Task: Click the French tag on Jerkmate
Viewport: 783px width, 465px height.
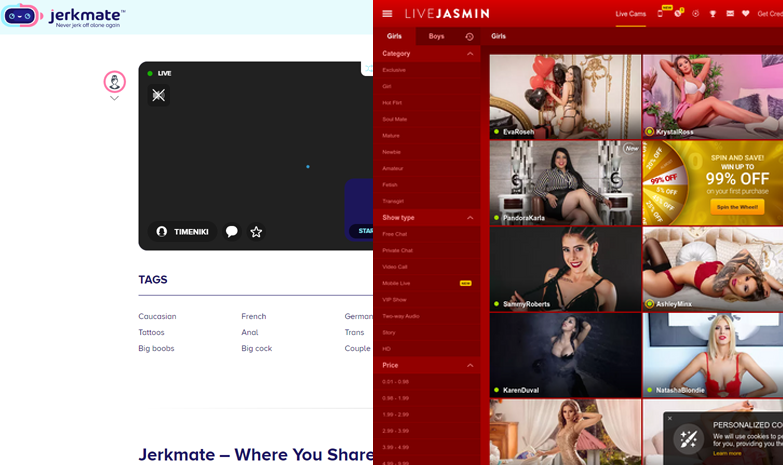Action: pyautogui.click(x=254, y=316)
